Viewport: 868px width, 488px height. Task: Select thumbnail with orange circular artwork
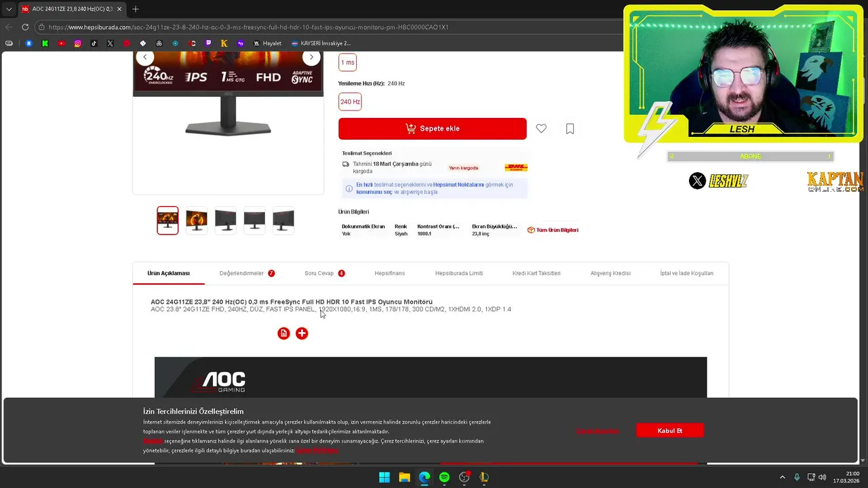point(197,220)
